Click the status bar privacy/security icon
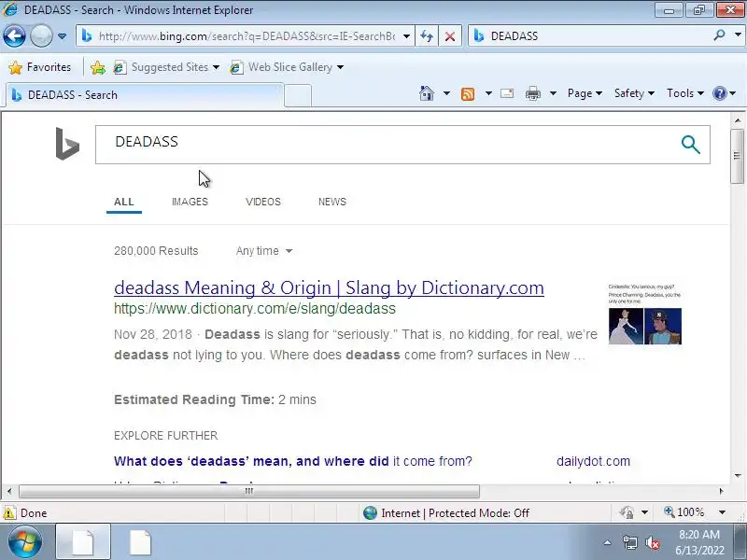This screenshot has width=747, height=560. pyautogui.click(x=627, y=512)
